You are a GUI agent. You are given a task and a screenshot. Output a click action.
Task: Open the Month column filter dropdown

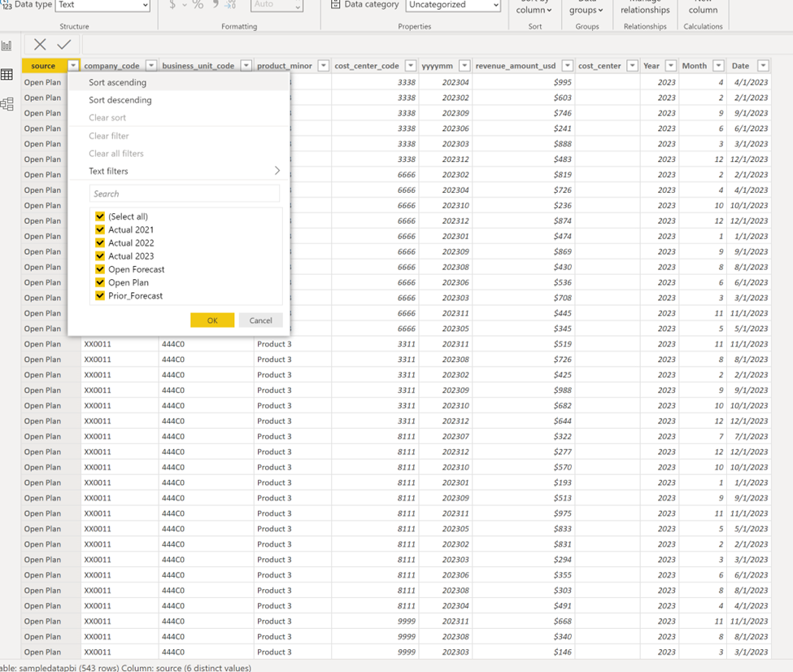coord(718,66)
